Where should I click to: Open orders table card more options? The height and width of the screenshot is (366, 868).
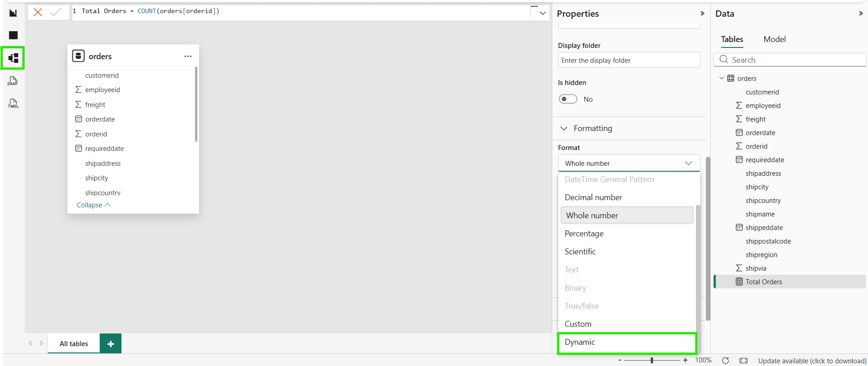click(x=188, y=56)
